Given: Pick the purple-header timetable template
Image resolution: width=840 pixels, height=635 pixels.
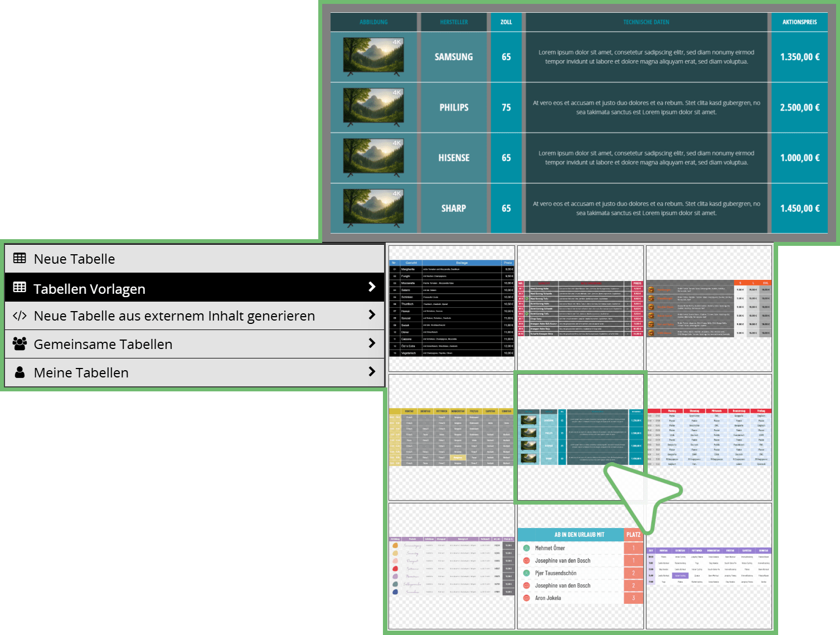Looking at the screenshot, I should (709, 566).
